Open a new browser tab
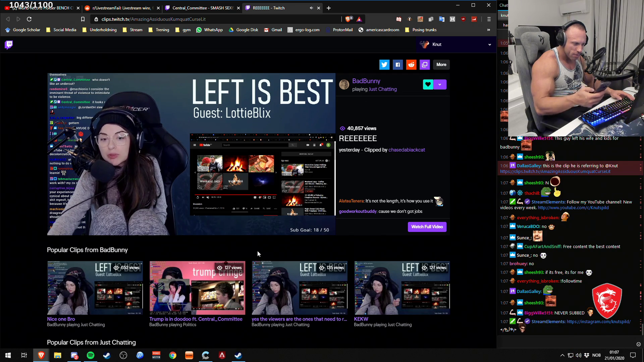 [328, 8]
